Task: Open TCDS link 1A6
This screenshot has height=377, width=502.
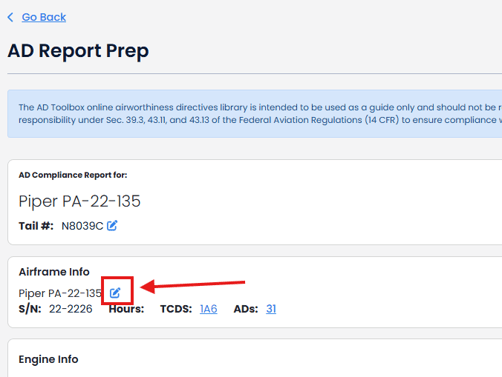Action: [x=208, y=309]
